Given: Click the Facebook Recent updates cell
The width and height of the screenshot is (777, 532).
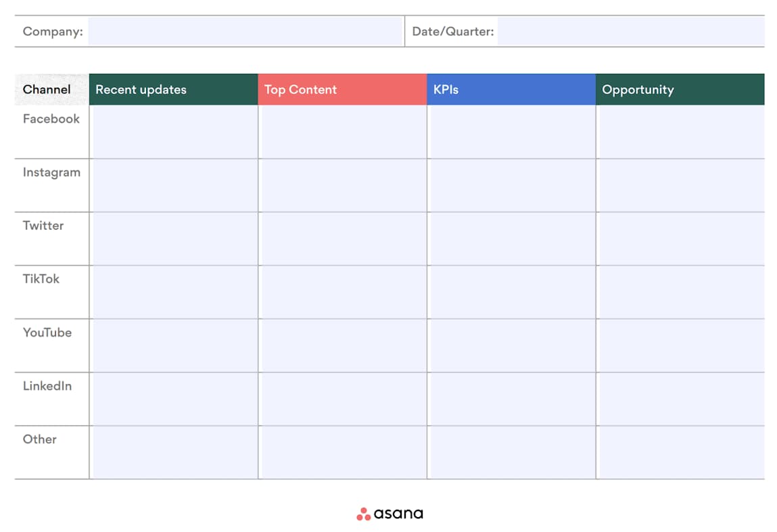Looking at the screenshot, I should tap(174, 132).
